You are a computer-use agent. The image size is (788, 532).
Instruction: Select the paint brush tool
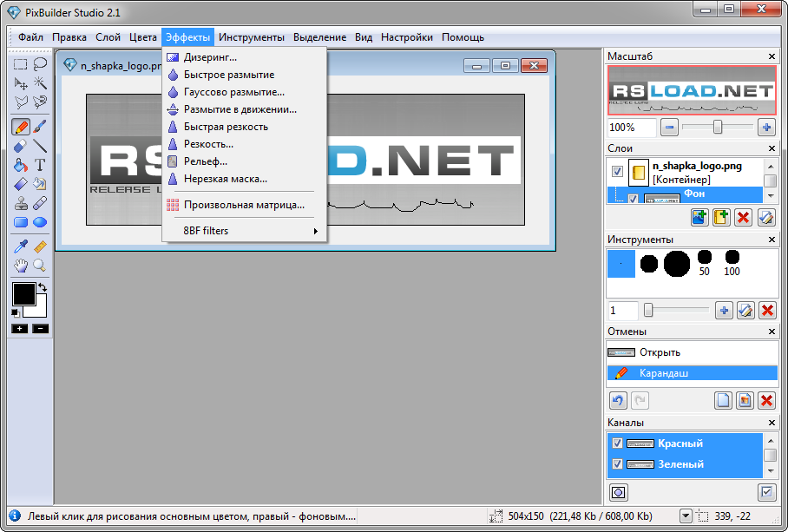pos(40,127)
